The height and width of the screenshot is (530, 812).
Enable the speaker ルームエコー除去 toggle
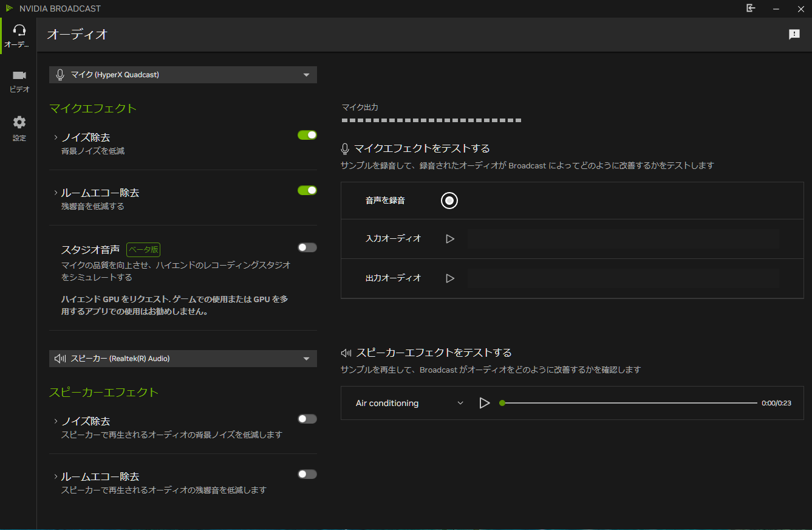pyautogui.click(x=307, y=474)
